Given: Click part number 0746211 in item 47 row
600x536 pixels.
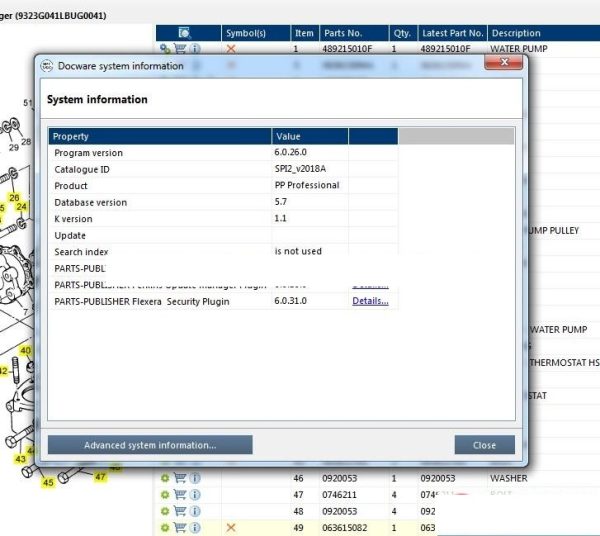Looking at the screenshot, I should (x=339, y=495).
